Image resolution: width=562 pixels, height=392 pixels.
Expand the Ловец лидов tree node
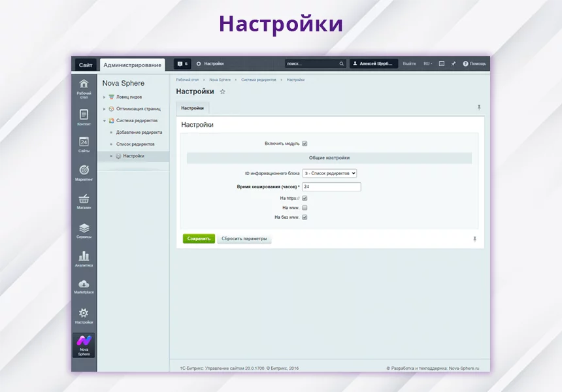tap(104, 97)
